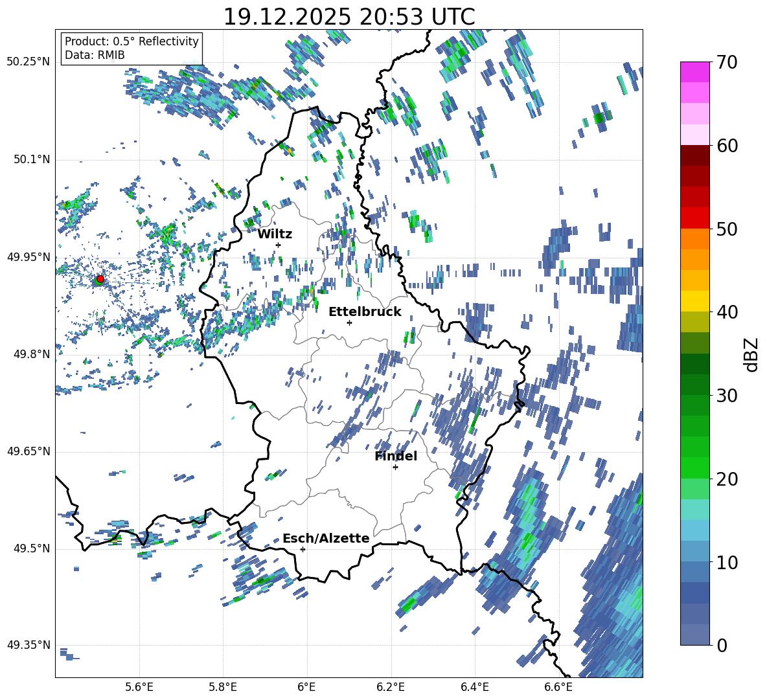Click the Esch/Alzette city label
This screenshot has height=700, width=767.
pyautogui.click(x=326, y=538)
